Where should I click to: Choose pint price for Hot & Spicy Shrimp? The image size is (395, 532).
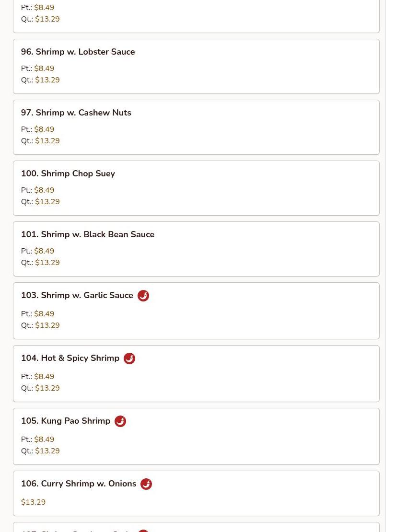[44, 377]
